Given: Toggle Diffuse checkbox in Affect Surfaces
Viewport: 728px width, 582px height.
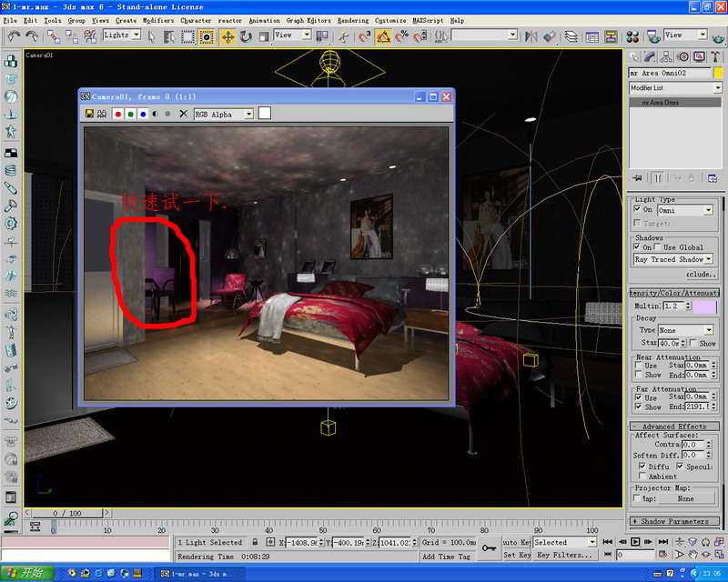Looking at the screenshot, I should 642,466.
